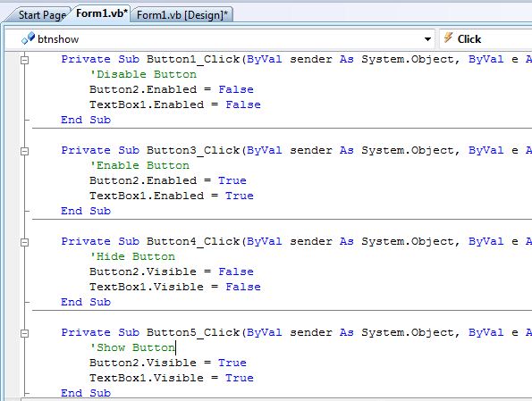The height and width of the screenshot is (401, 532).
Task: Click Button4_Click in the sub declaration
Action: click(x=193, y=242)
